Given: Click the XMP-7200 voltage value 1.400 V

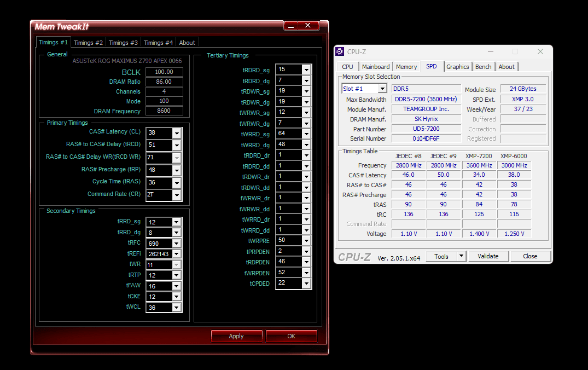Looking at the screenshot, I should pos(479,234).
